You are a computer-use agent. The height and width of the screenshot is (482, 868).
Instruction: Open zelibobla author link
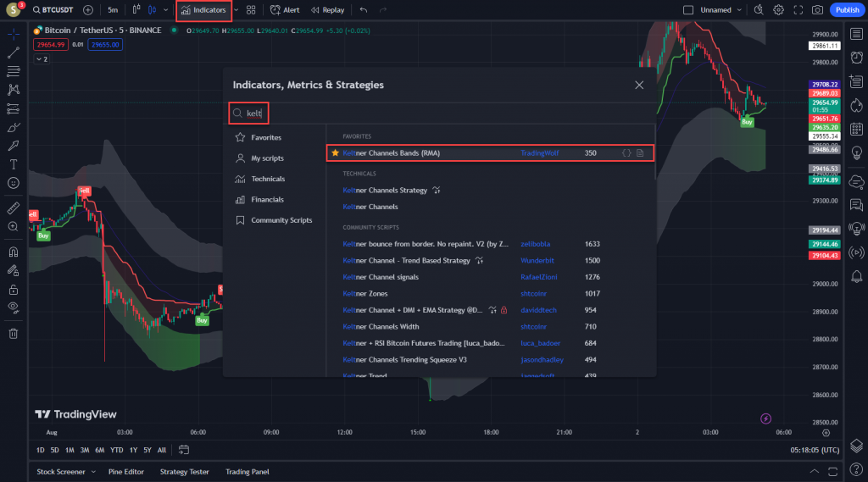(536, 244)
